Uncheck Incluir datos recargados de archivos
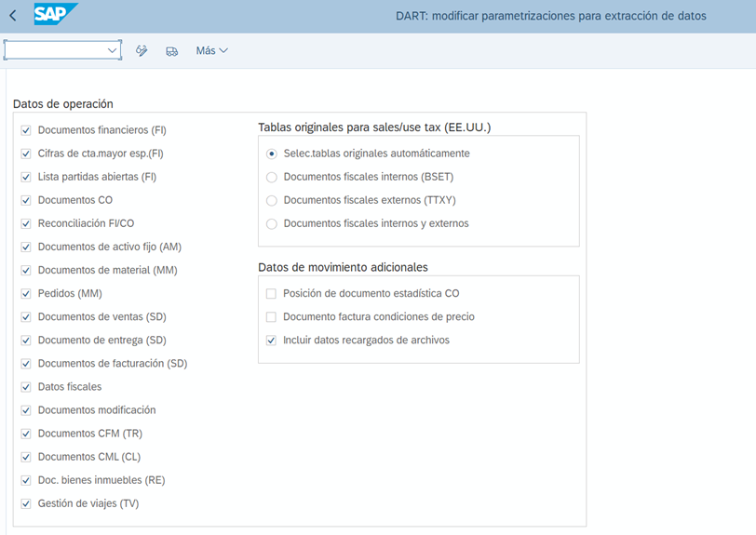Screen dimensions: 756x535 (272, 341)
